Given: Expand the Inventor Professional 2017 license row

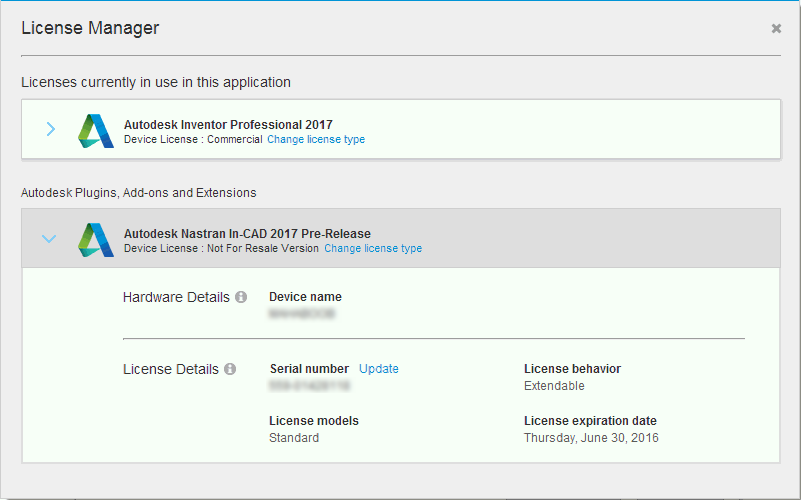Looking at the screenshot, I should tap(51, 130).
